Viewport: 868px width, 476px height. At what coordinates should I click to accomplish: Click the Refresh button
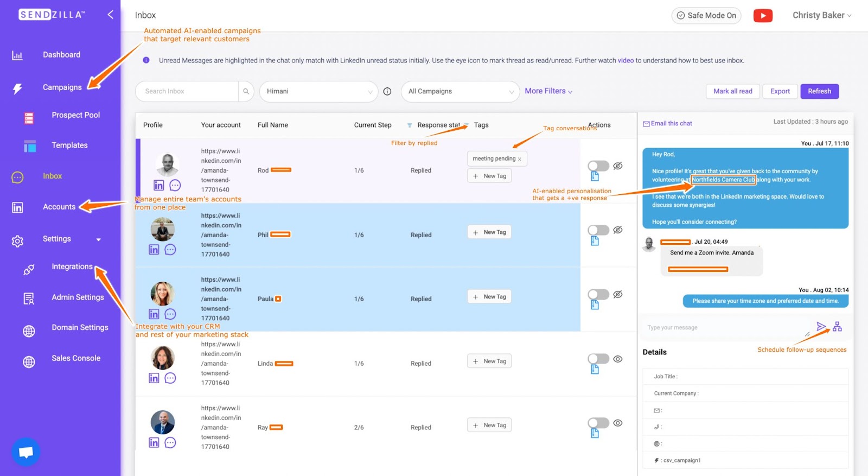pyautogui.click(x=819, y=91)
